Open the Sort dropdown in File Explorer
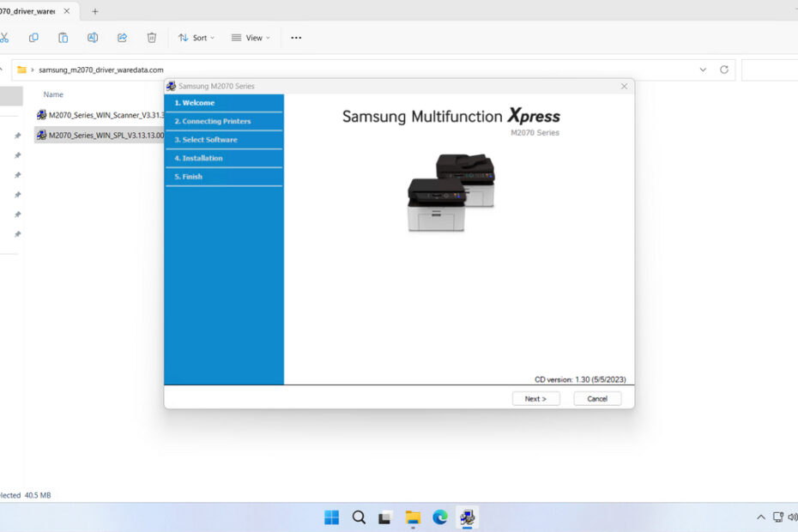 tap(196, 38)
